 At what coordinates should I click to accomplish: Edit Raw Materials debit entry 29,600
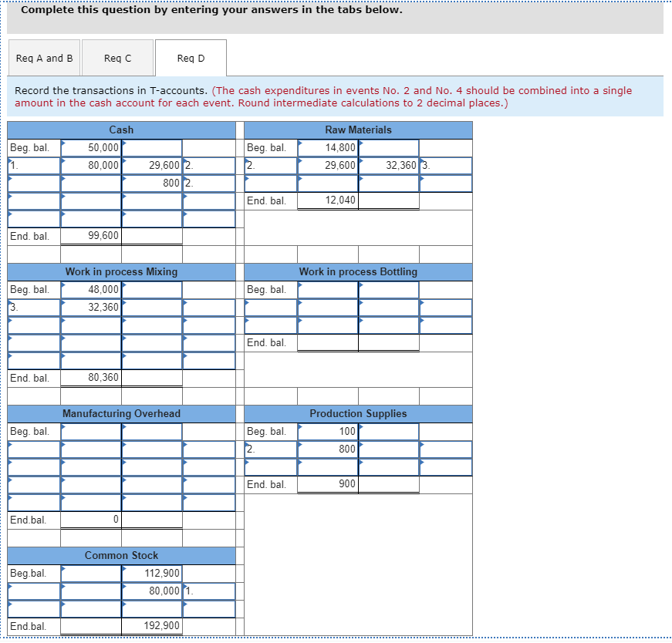328,165
